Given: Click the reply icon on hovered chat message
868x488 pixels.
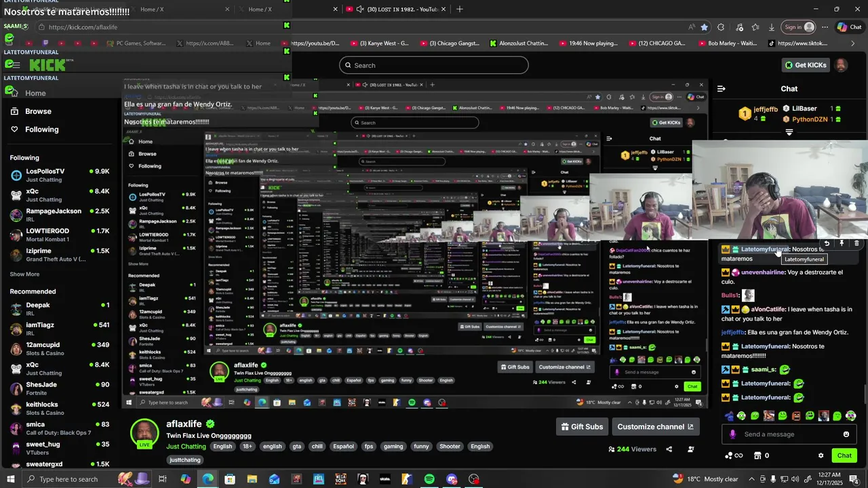Looking at the screenshot, I should click(x=827, y=243).
